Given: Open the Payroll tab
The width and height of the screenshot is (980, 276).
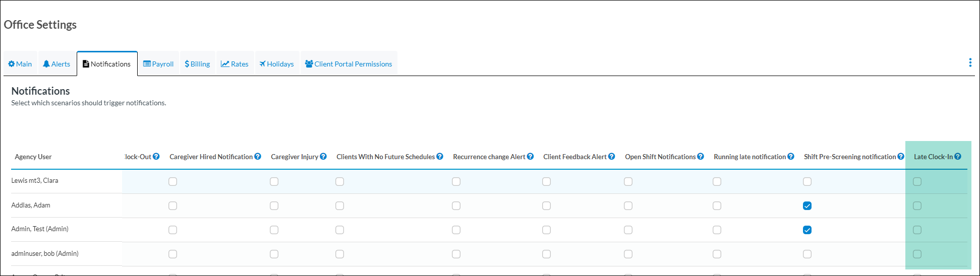Looking at the screenshot, I should pyautogui.click(x=158, y=64).
